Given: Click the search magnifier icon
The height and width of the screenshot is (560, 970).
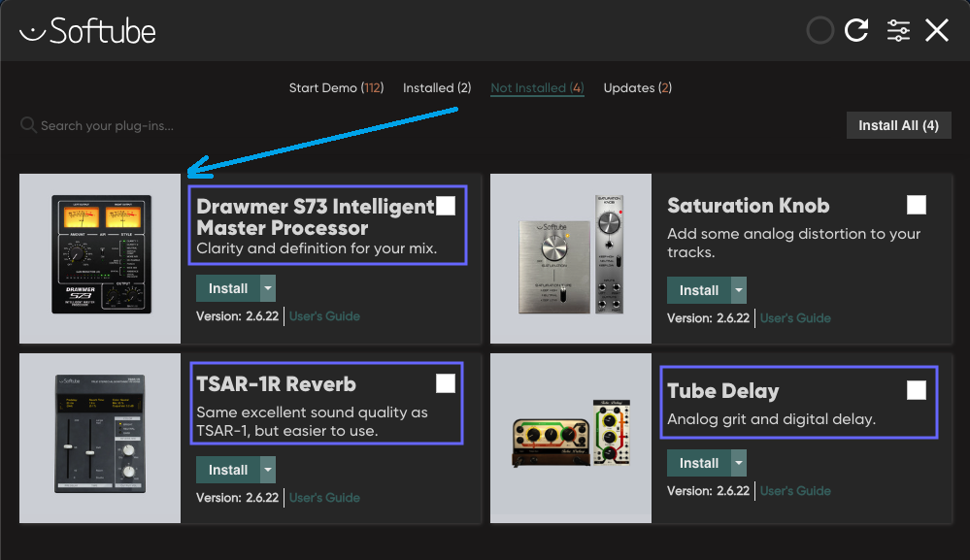Looking at the screenshot, I should (28, 125).
